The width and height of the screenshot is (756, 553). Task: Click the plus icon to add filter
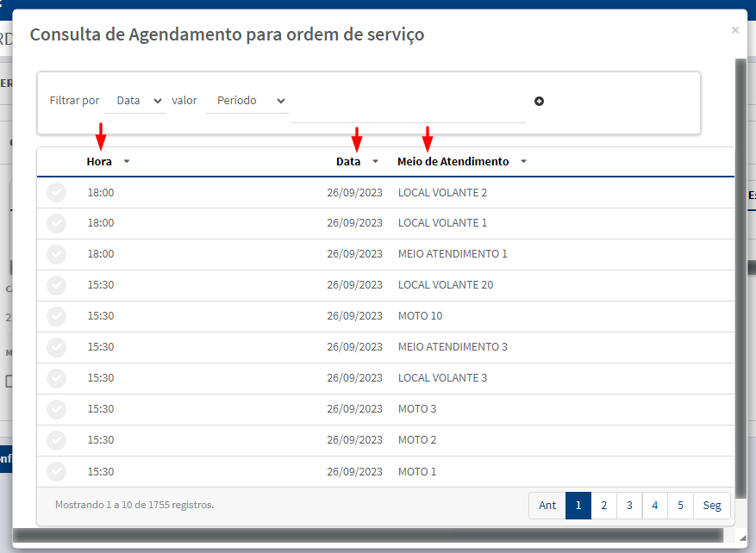(x=539, y=101)
